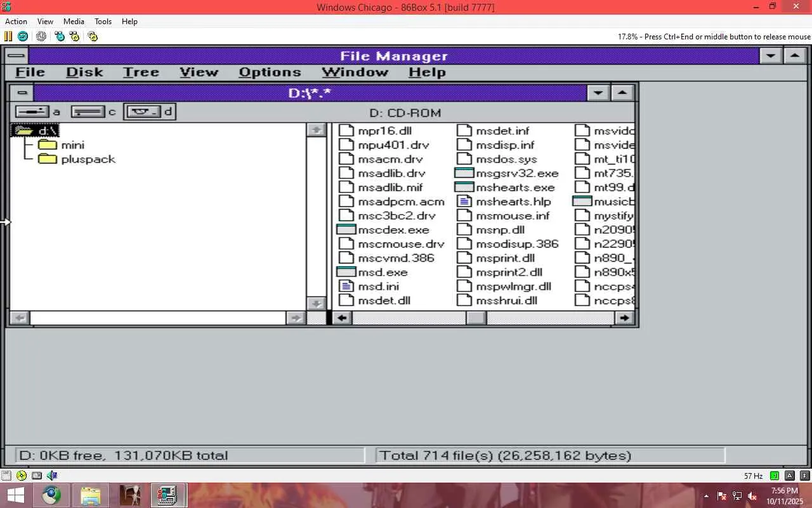Click the clock showing 7:56 PM
Screen dimensions: 812x508
(785, 491)
